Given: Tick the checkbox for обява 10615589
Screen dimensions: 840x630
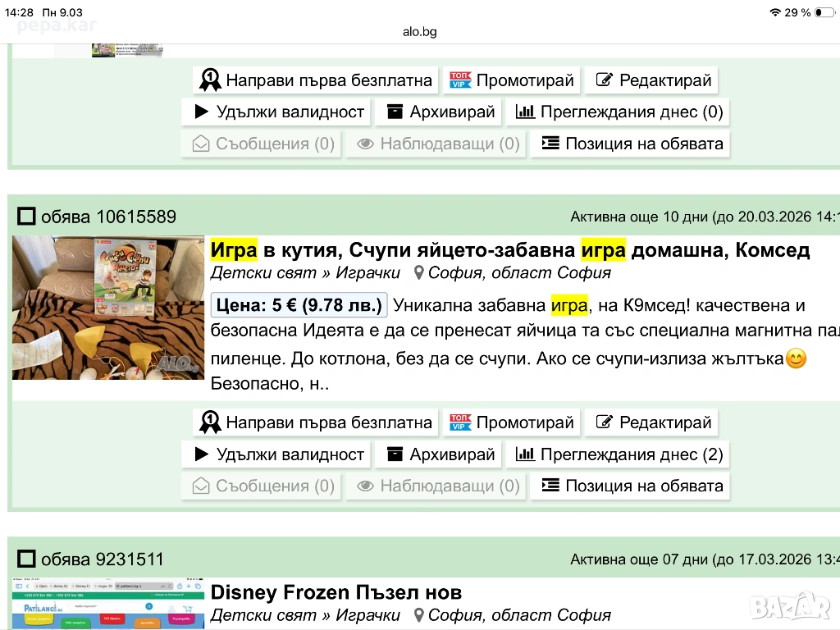Looking at the screenshot, I should coord(27,217).
